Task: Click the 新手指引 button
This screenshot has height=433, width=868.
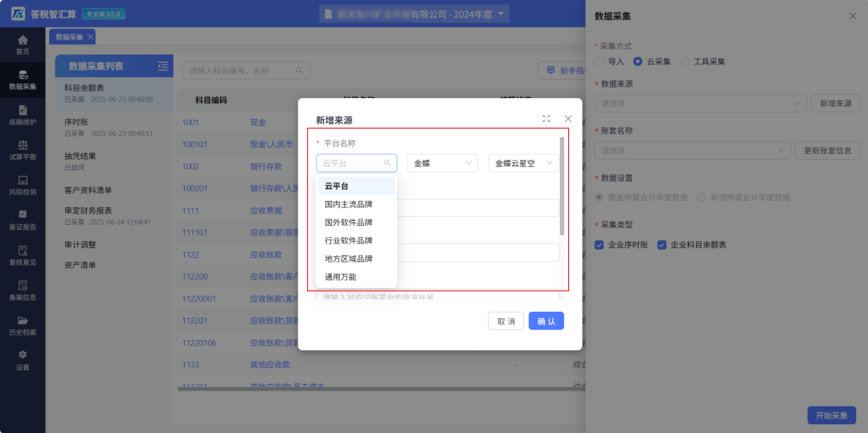Action: coord(562,70)
